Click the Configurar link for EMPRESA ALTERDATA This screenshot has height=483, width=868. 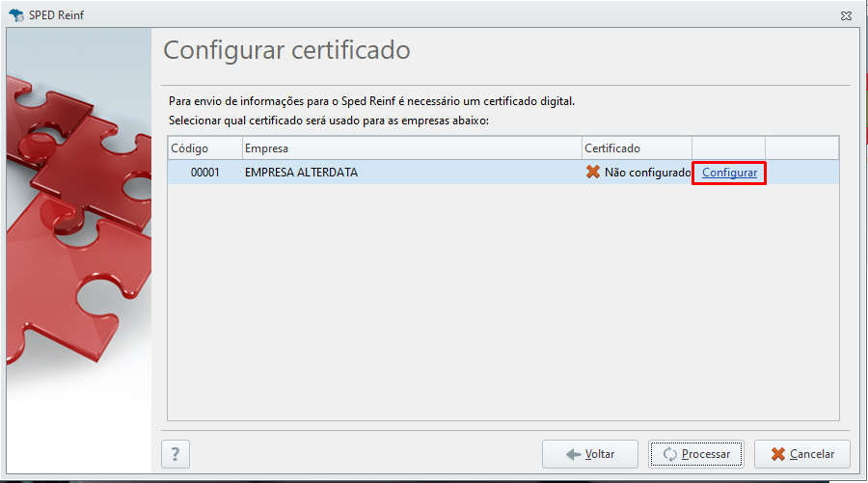click(x=729, y=173)
